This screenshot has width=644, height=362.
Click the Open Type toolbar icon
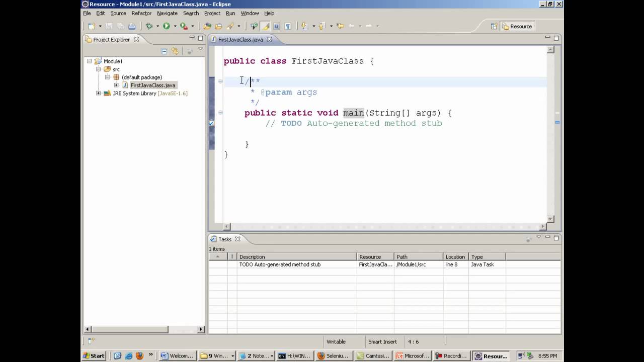click(207, 26)
